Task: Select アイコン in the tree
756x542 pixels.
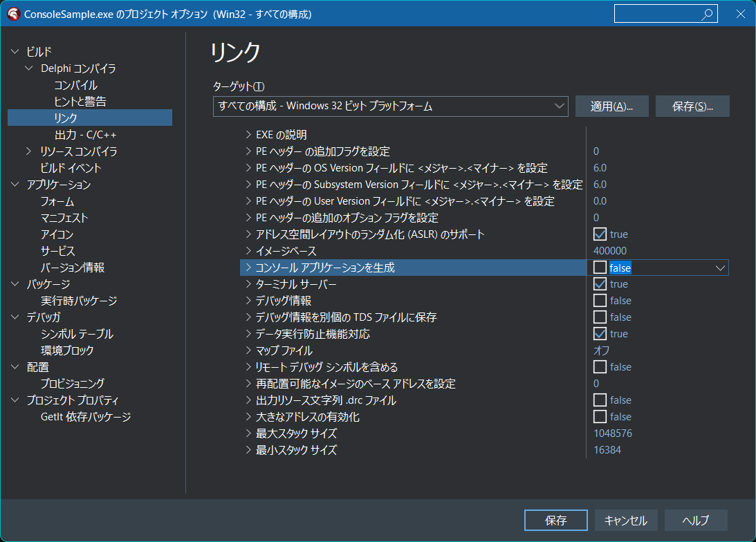Action: click(57, 234)
